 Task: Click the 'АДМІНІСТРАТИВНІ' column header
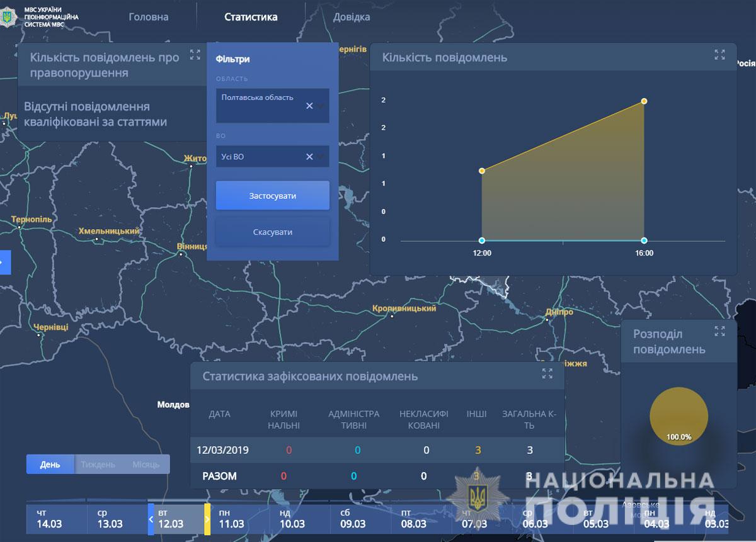click(x=354, y=419)
